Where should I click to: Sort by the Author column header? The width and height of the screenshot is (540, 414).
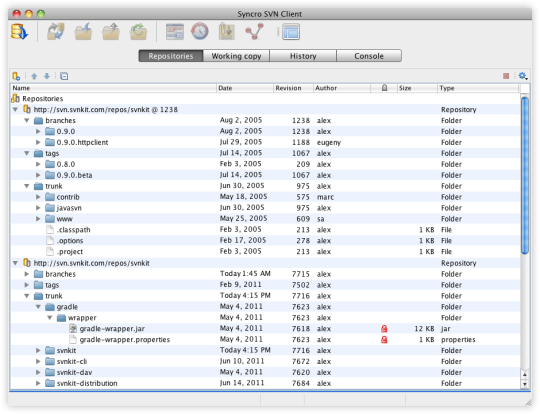(342, 88)
